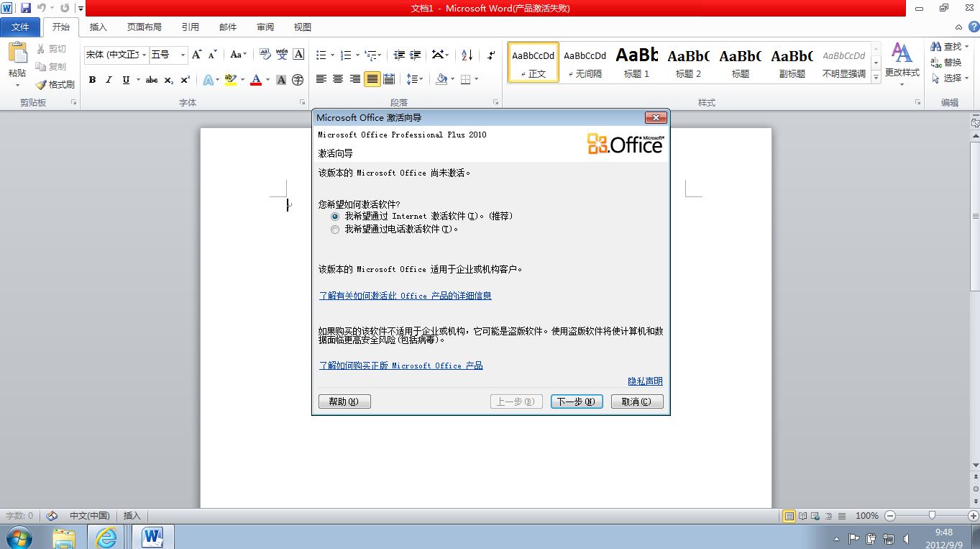Image resolution: width=980 pixels, height=549 pixels.
Task: Expand the bullet list dropdown arrow
Action: tap(331, 55)
